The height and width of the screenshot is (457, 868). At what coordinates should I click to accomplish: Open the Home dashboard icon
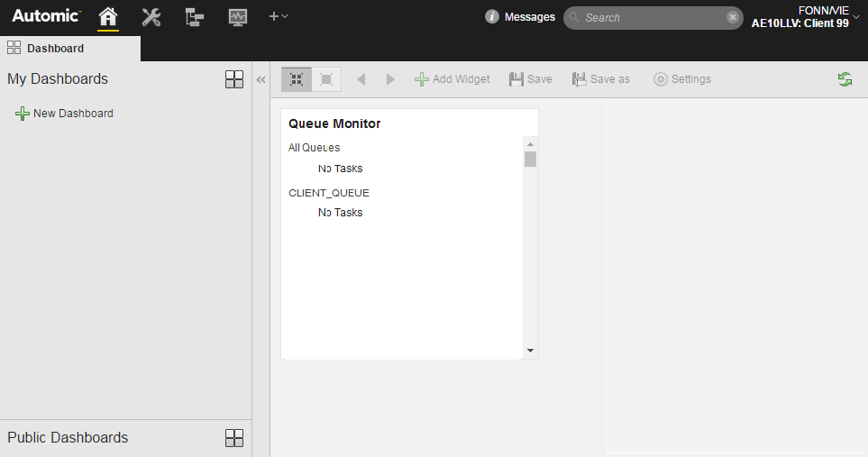[108, 17]
